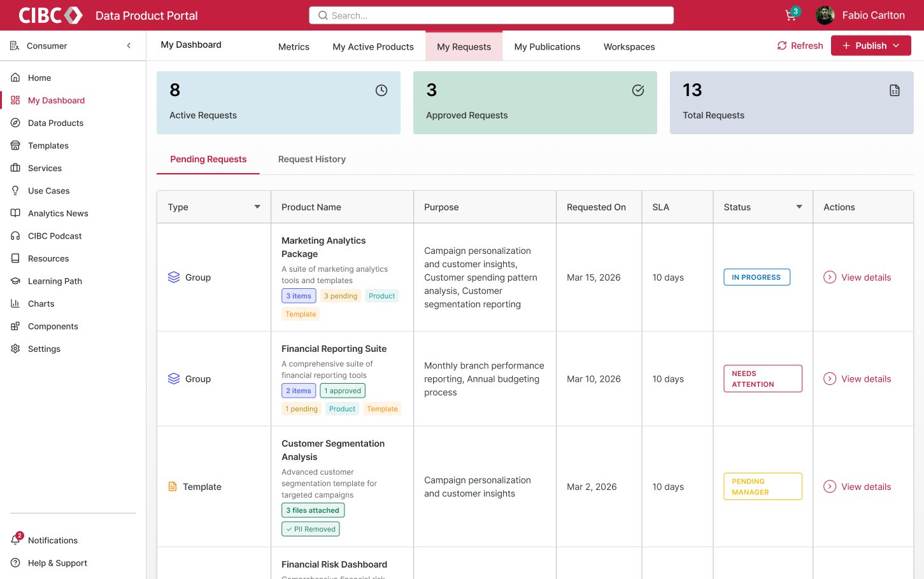Open the Workspaces tab

point(629,47)
